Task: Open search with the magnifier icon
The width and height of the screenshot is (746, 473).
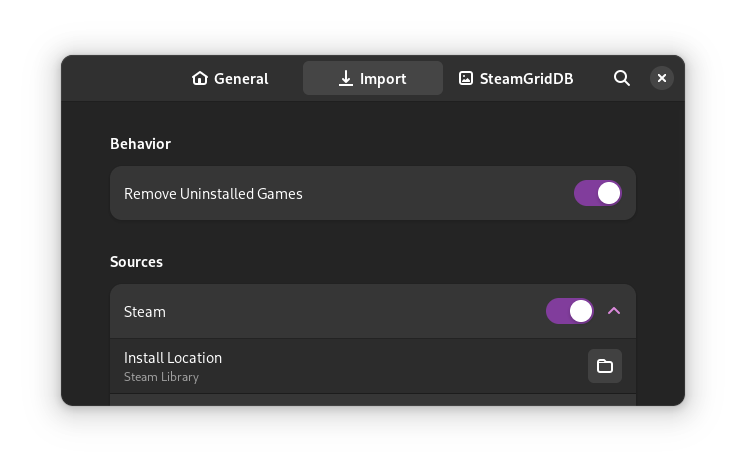Action: 622,78
